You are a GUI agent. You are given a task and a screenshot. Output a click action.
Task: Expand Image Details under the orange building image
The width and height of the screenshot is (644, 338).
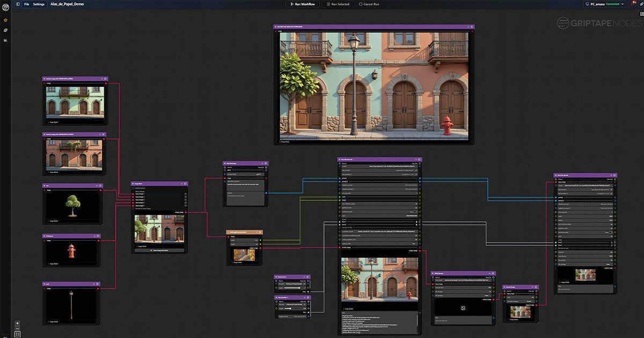(54, 172)
